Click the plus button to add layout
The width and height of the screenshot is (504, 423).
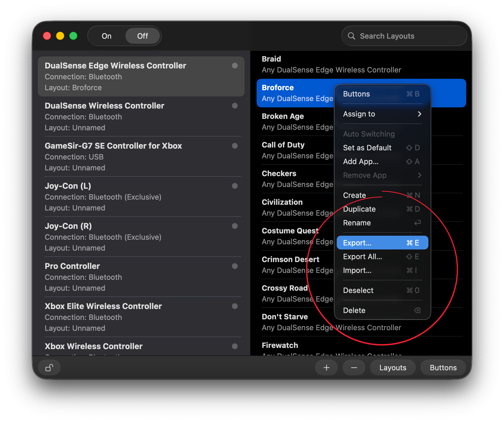pyautogui.click(x=326, y=367)
